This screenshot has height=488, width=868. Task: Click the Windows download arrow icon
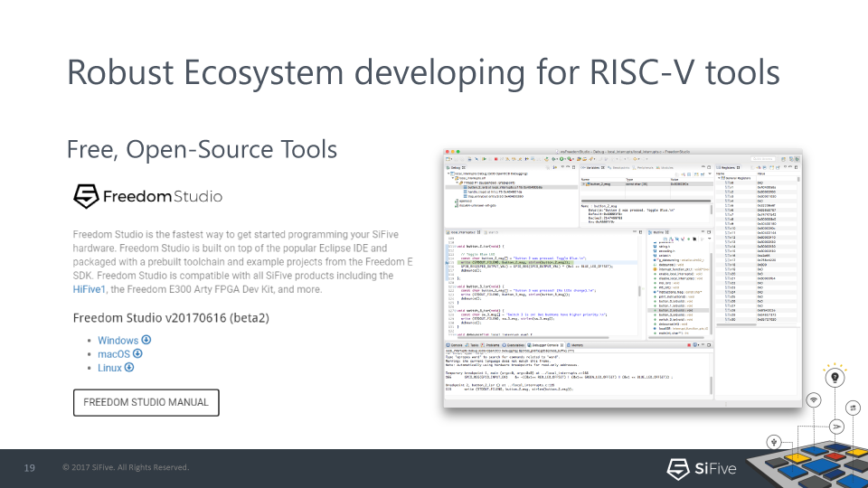(x=146, y=340)
